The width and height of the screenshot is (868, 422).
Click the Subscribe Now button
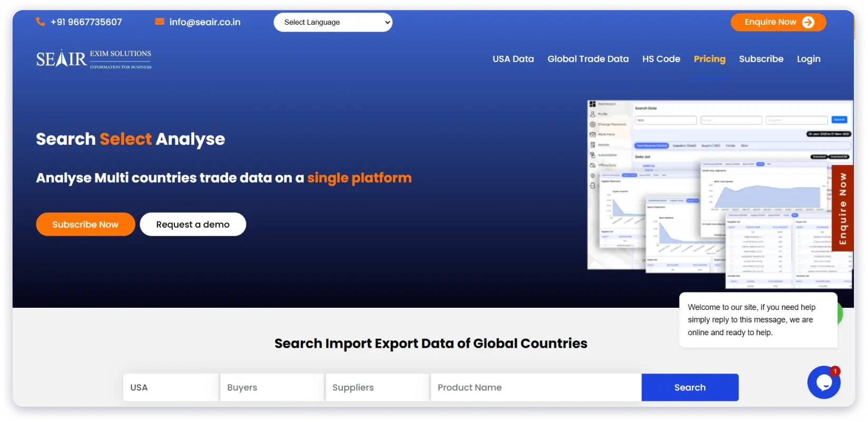pos(85,224)
